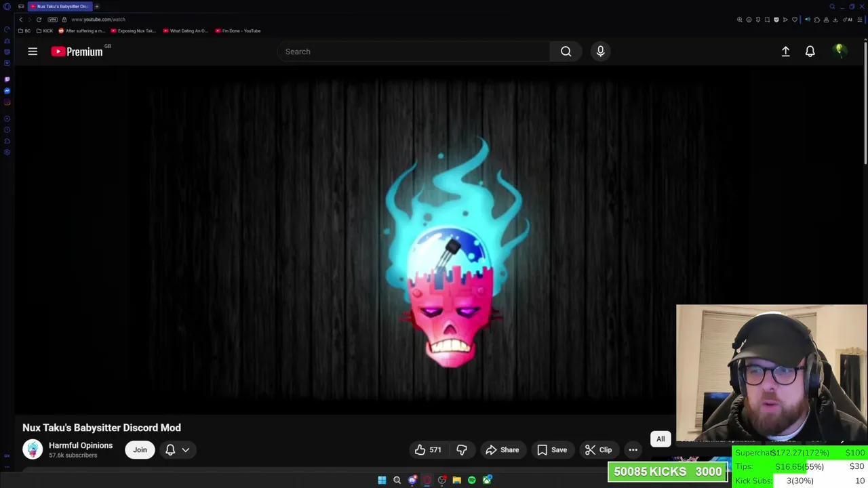Open the YouTube hamburger guide menu
The height and width of the screenshot is (488, 868).
33,52
